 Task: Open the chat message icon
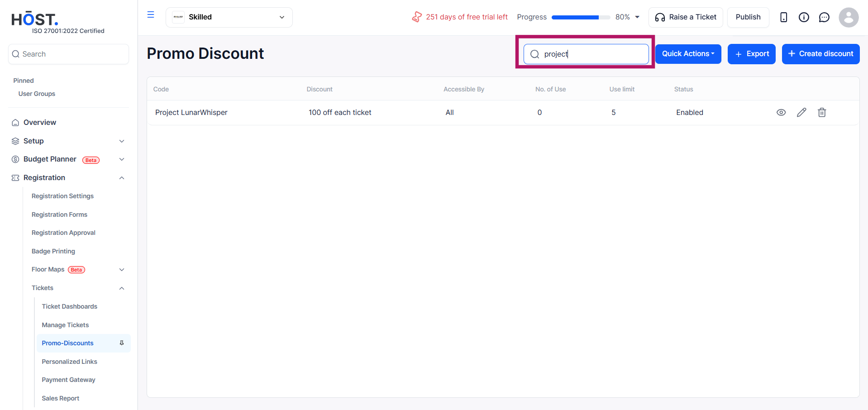pyautogui.click(x=824, y=17)
